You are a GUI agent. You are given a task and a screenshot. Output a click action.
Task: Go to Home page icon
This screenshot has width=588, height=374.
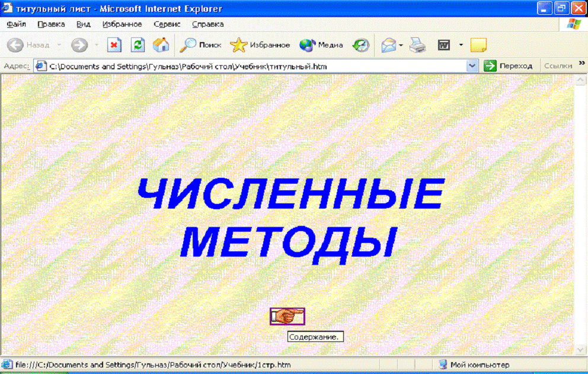(161, 45)
